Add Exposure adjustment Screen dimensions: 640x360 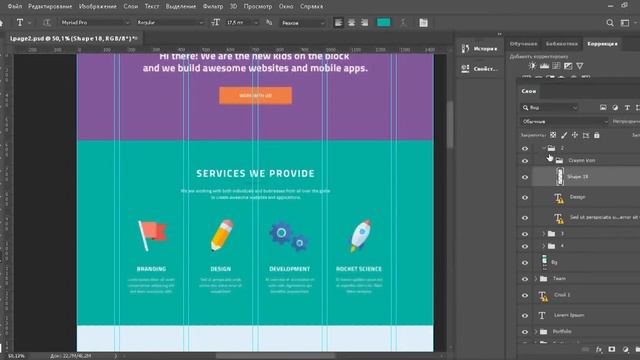pyautogui.click(x=568, y=66)
